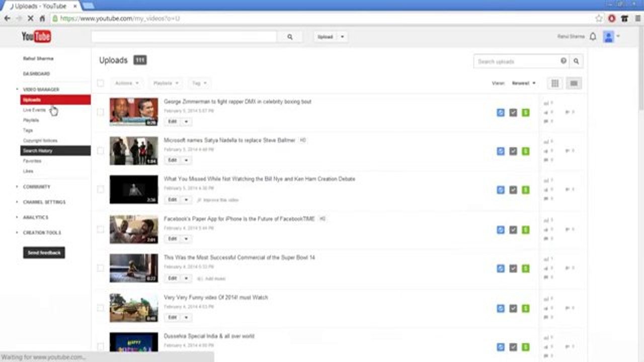Open the View Newest sort dropdown
The image size is (644, 362).
(524, 83)
